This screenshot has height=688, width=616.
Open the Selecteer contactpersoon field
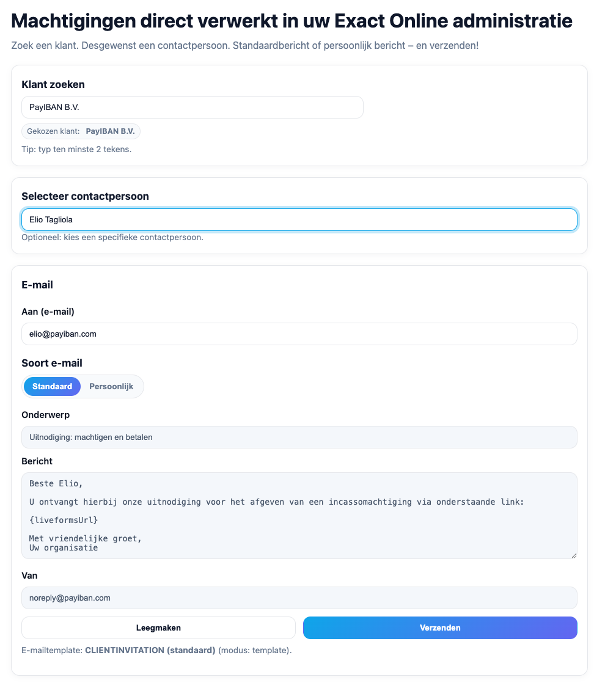(299, 220)
